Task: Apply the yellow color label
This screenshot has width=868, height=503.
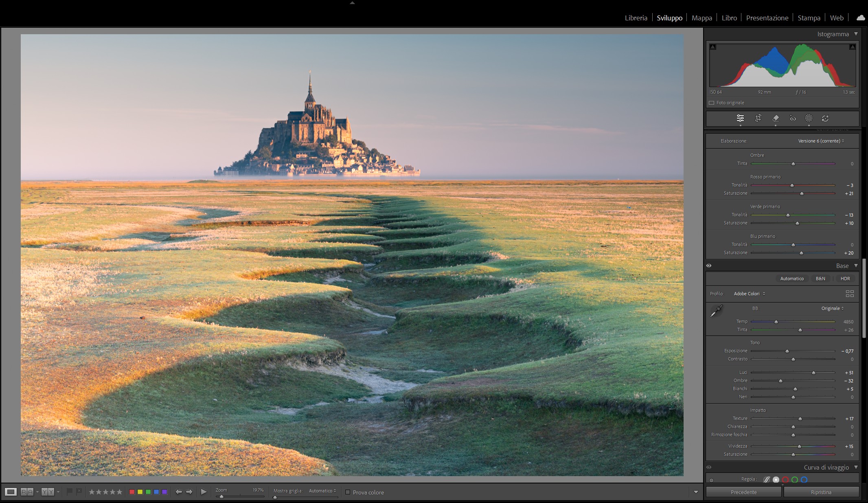Action: click(x=140, y=492)
